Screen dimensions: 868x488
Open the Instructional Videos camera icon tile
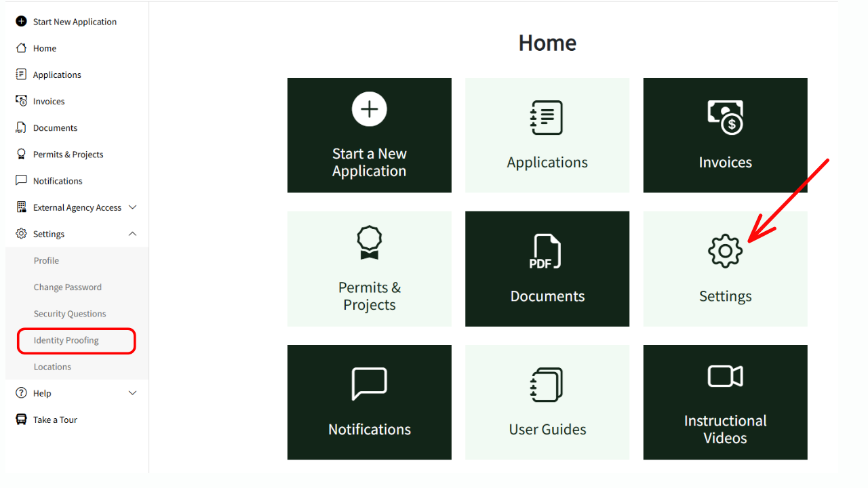[725, 375]
